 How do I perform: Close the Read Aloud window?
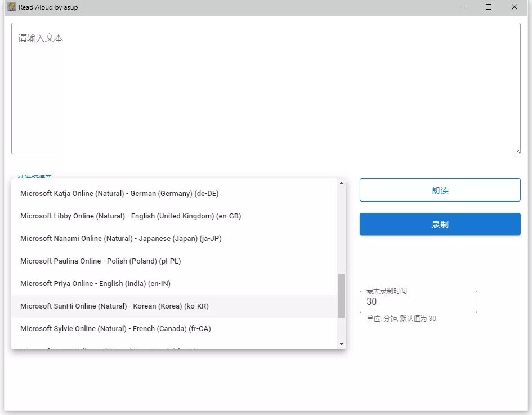pyautogui.click(x=515, y=7)
